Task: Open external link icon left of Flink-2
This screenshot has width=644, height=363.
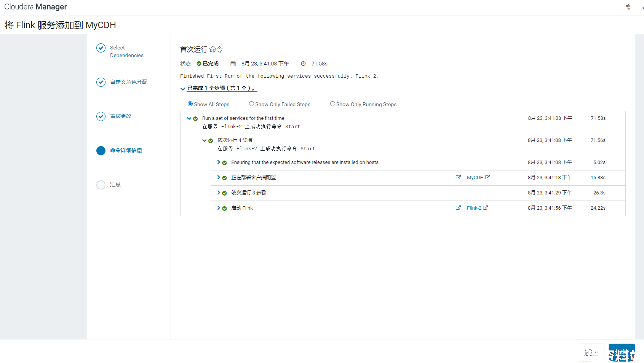Action: click(x=458, y=208)
